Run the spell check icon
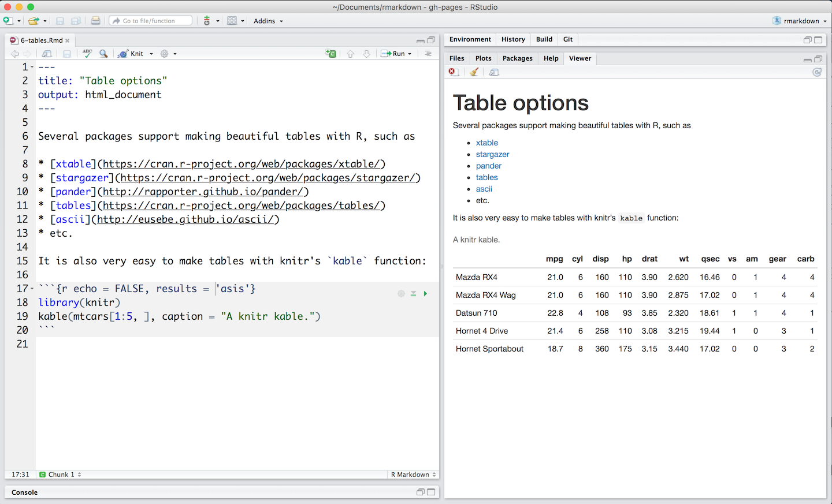The image size is (832, 504). pyautogui.click(x=86, y=53)
